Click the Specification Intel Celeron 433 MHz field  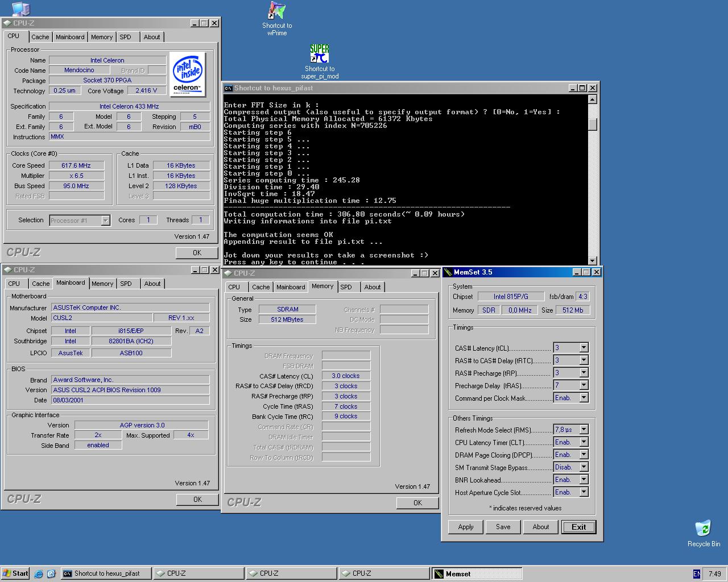(x=129, y=106)
